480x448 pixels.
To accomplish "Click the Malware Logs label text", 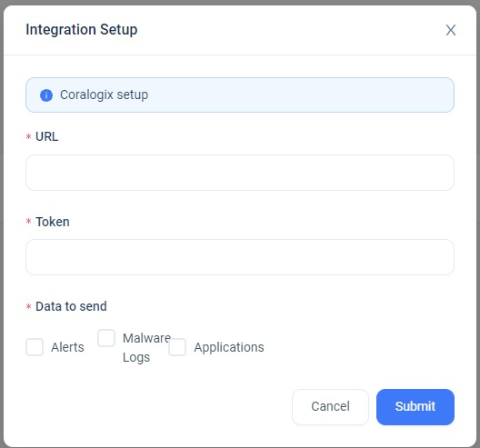I will [146, 348].
